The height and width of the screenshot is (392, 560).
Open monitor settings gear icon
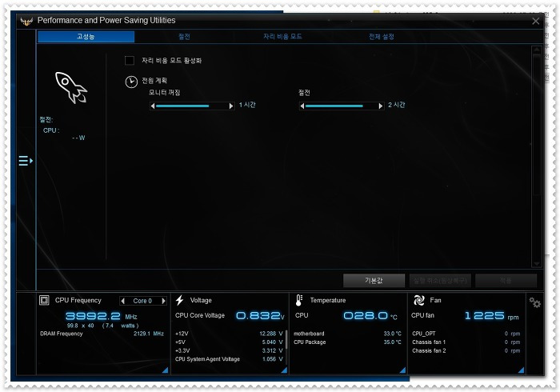[x=534, y=302]
